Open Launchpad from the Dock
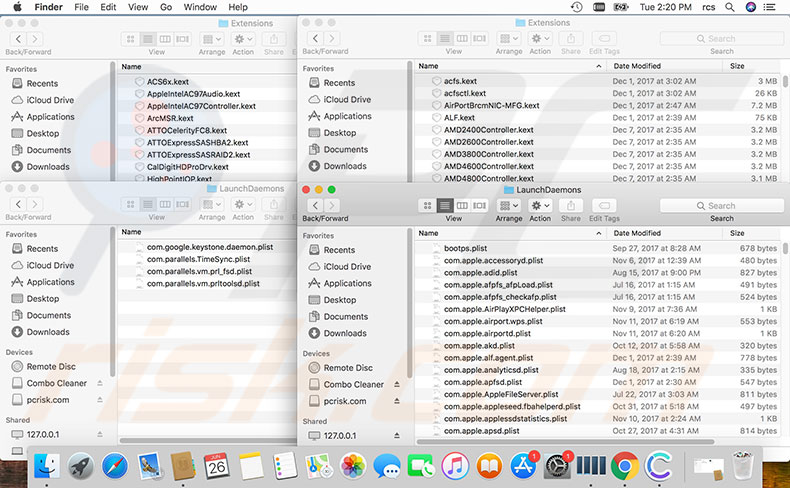This screenshot has width=790, height=488. point(81,466)
